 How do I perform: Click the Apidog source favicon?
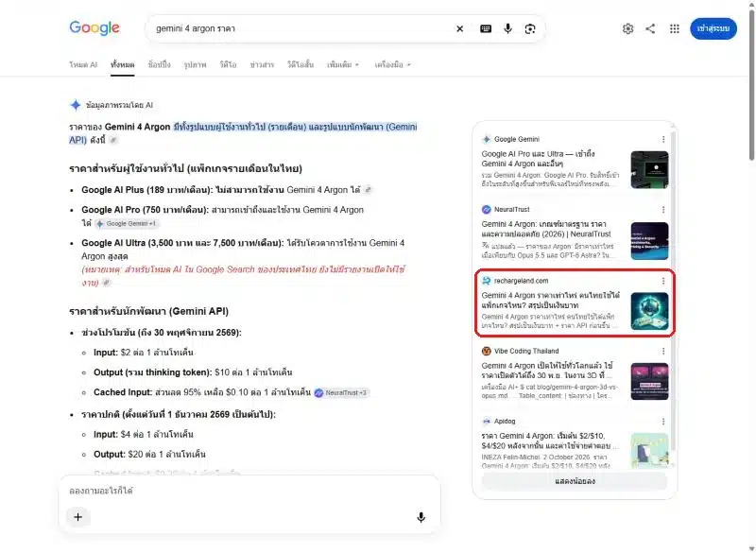[x=486, y=422]
